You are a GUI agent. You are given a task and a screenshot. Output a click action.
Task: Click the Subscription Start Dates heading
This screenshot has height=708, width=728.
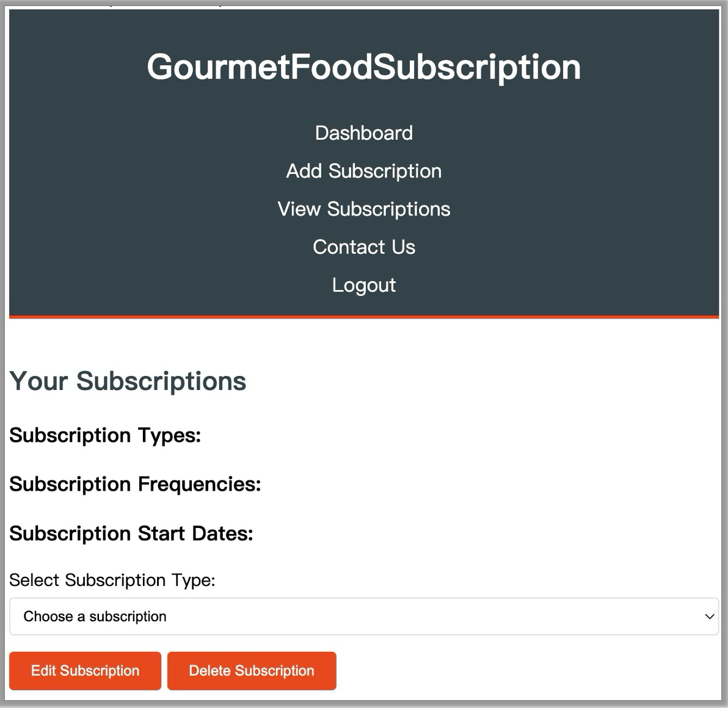[x=131, y=533]
